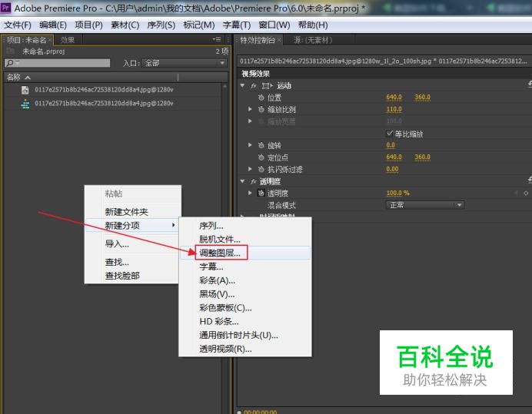Choose 脱机文件... in submenu
The width and height of the screenshot is (532, 414).
coord(245,240)
